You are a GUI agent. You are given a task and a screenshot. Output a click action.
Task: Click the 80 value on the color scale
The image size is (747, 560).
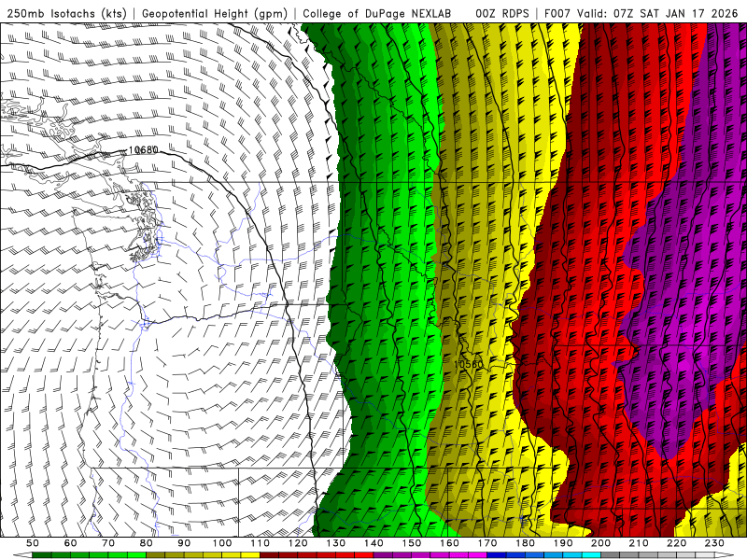click(x=147, y=543)
